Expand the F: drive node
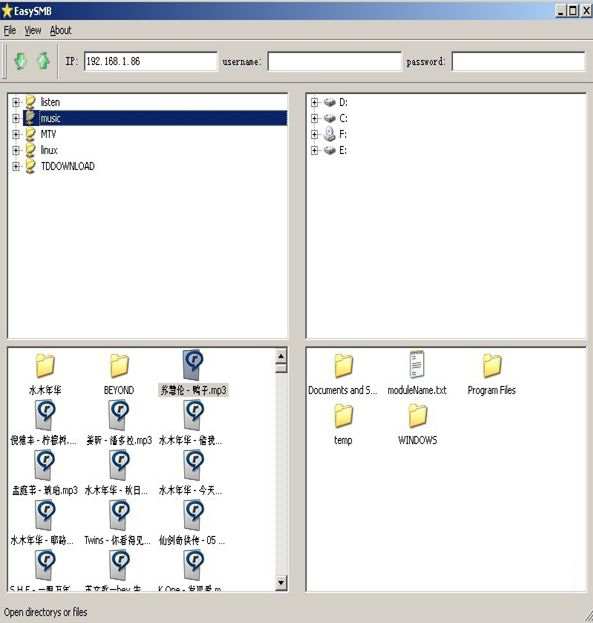This screenshot has width=593, height=623. (x=314, y=134)
